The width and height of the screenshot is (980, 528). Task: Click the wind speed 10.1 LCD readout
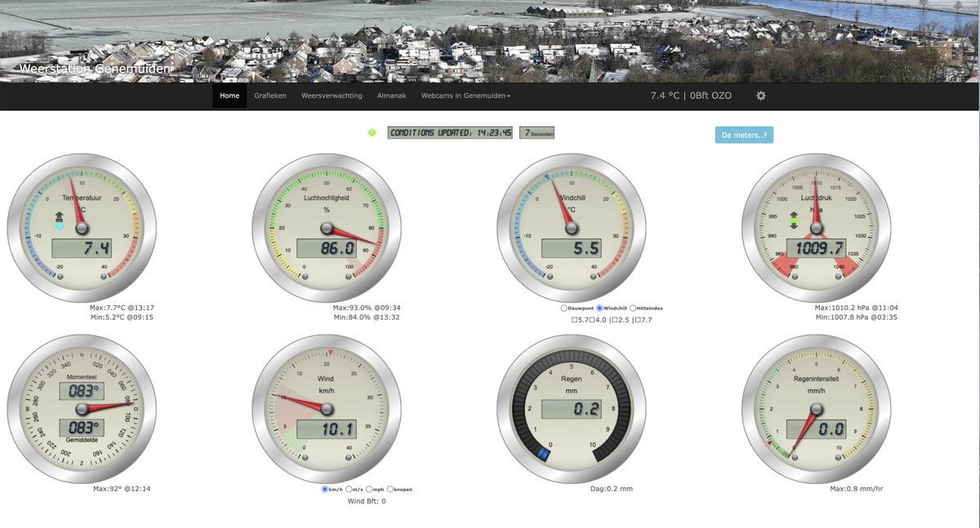327,429
